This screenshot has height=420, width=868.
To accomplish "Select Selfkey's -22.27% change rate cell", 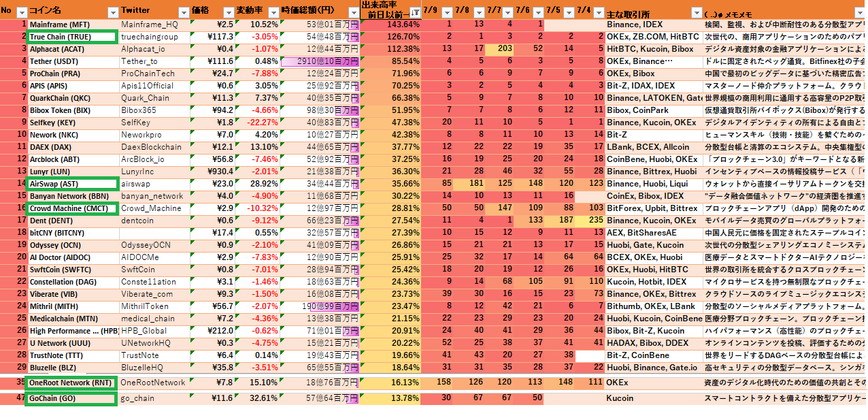I will point(258,123).
